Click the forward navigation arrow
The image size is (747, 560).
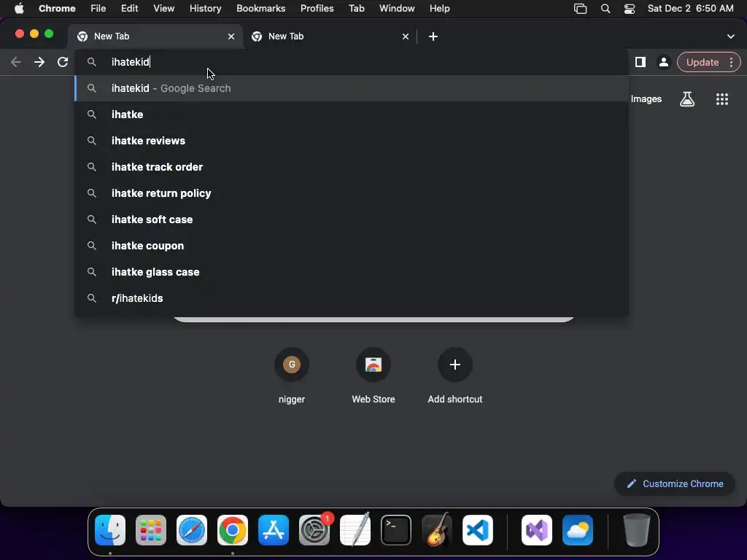[39, 62]
